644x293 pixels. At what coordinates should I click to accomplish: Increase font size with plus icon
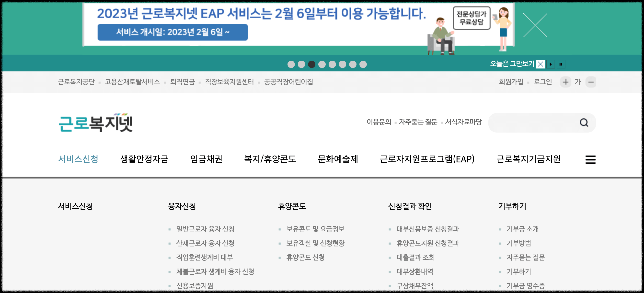[x=565, y=82]
